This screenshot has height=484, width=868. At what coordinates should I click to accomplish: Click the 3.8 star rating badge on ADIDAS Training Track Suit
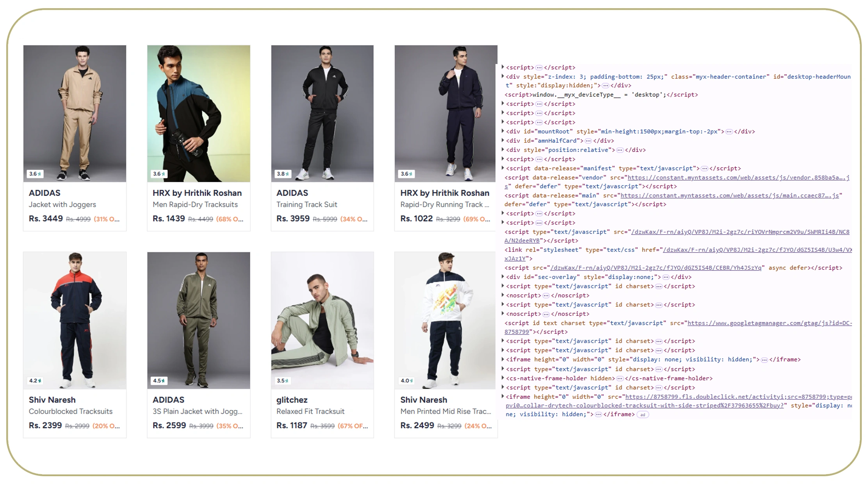(283, 174)
